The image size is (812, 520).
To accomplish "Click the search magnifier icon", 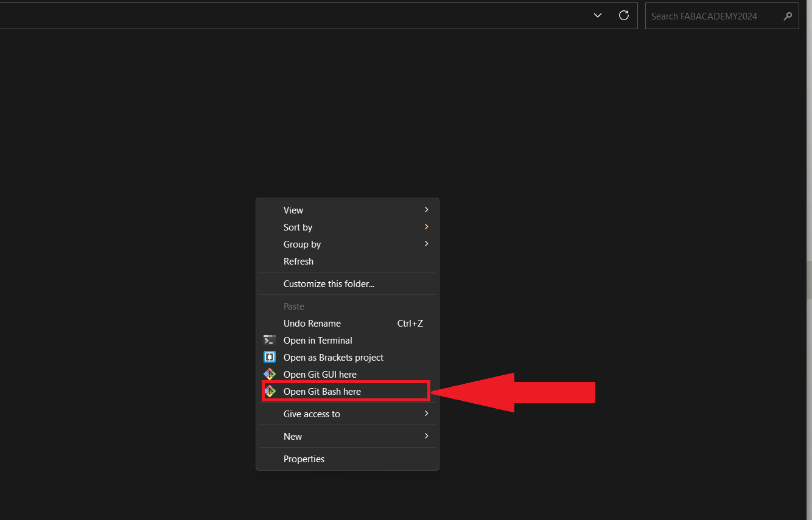I will pos(788,16).
